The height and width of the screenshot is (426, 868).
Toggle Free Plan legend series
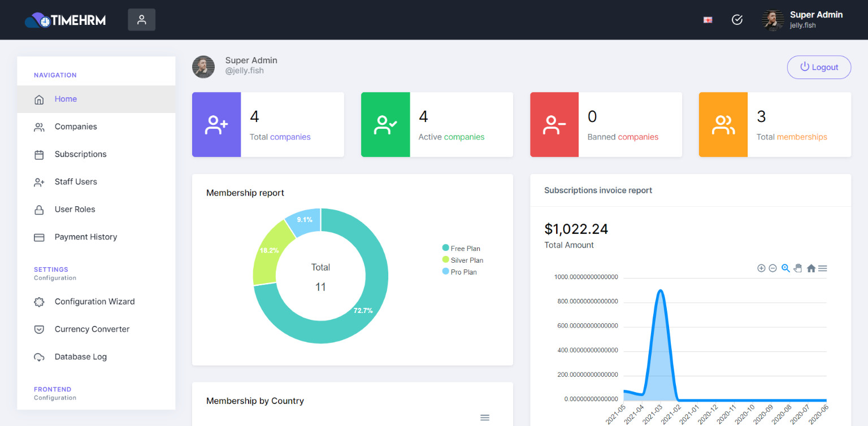(461, 248)
